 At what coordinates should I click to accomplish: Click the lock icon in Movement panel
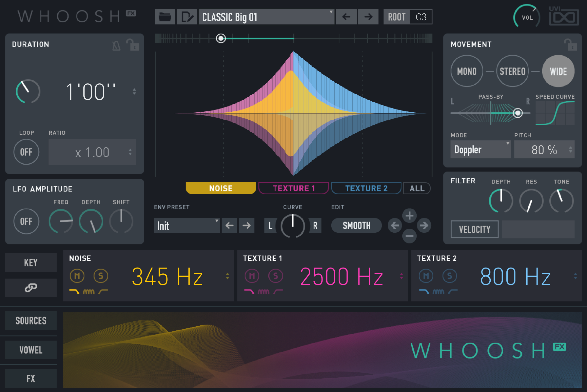click(571, 45)
